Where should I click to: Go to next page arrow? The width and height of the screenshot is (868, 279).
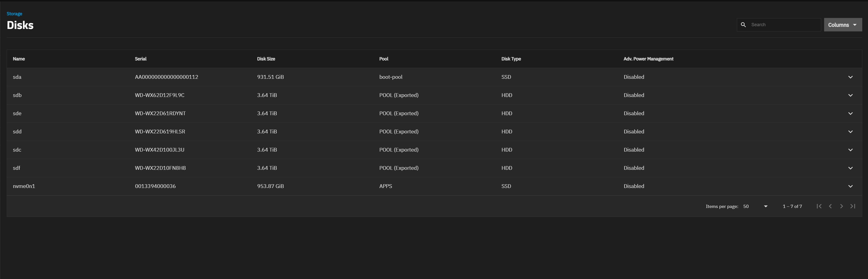pos(841,206)
